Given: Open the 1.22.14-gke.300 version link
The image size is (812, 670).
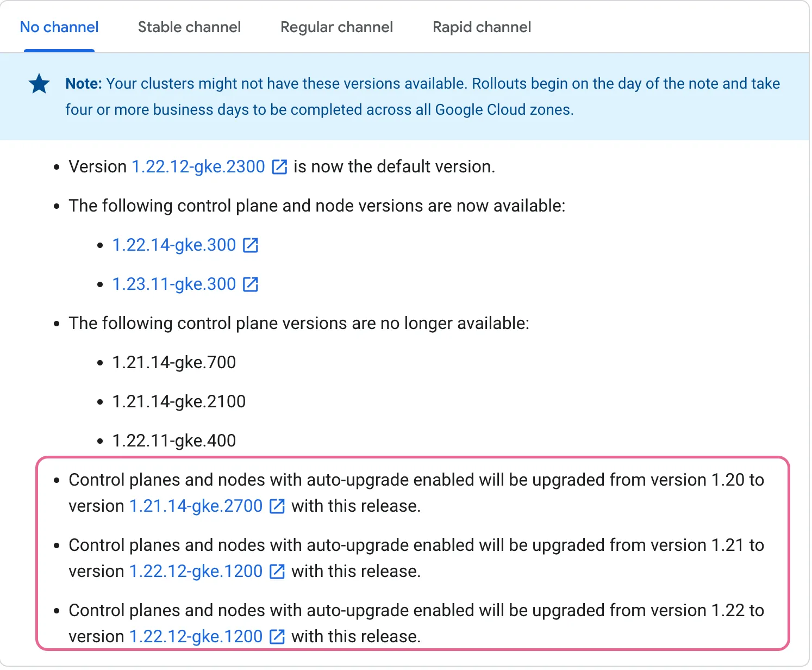Looking at the screenshot, I should click(x=174, y=245).
